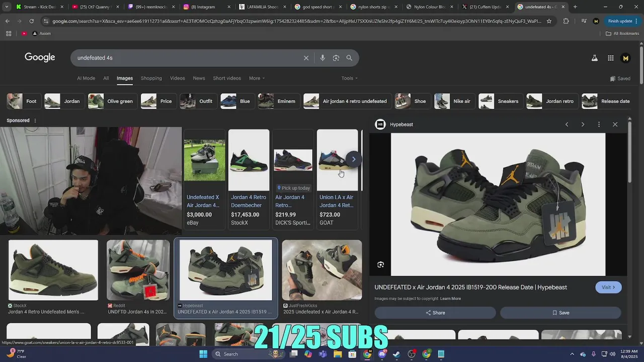Bookmark this page with the star icon

(x=549, y=21)
